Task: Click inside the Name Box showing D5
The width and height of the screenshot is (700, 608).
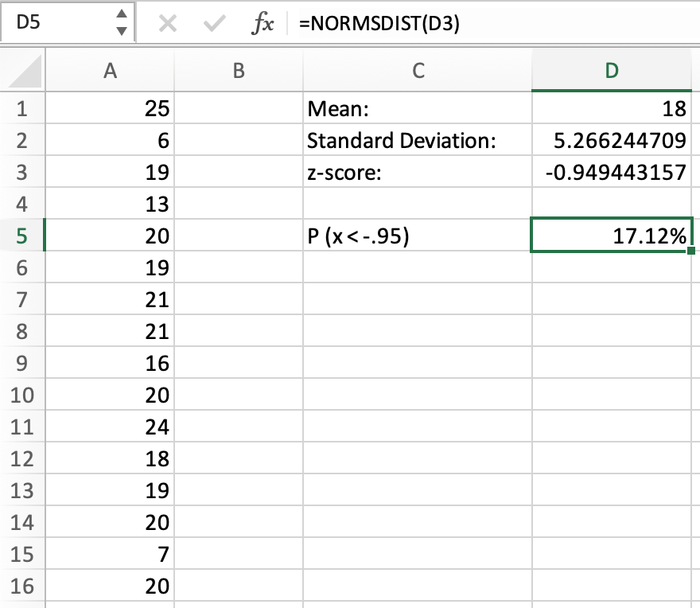Action: [56, 23]
